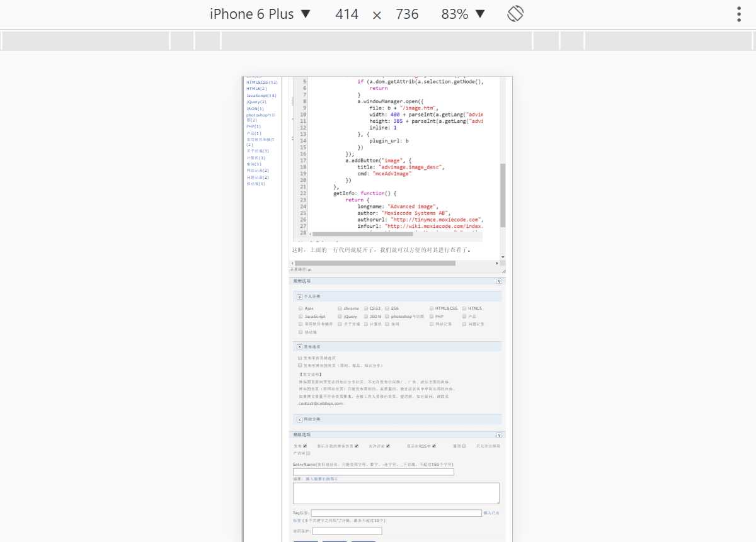Click the 密码保护 password input field
Image resolution: width=756 pixels, height=542 pixels.
(347, 531)
